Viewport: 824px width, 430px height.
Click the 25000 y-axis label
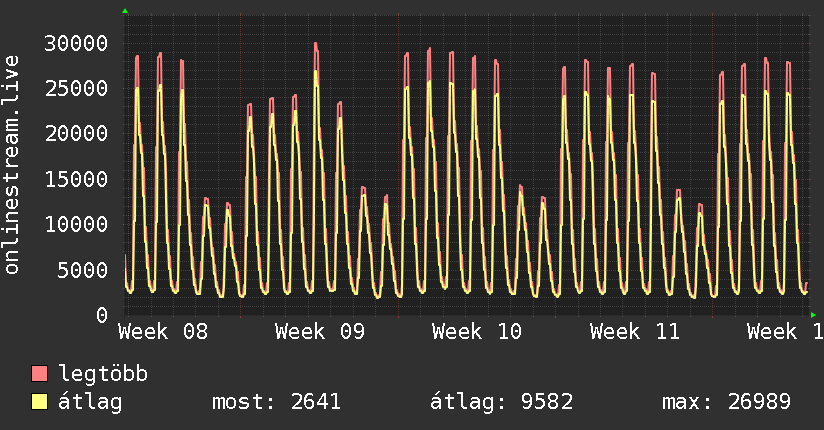pyautogui.click(x=76, y=88)
